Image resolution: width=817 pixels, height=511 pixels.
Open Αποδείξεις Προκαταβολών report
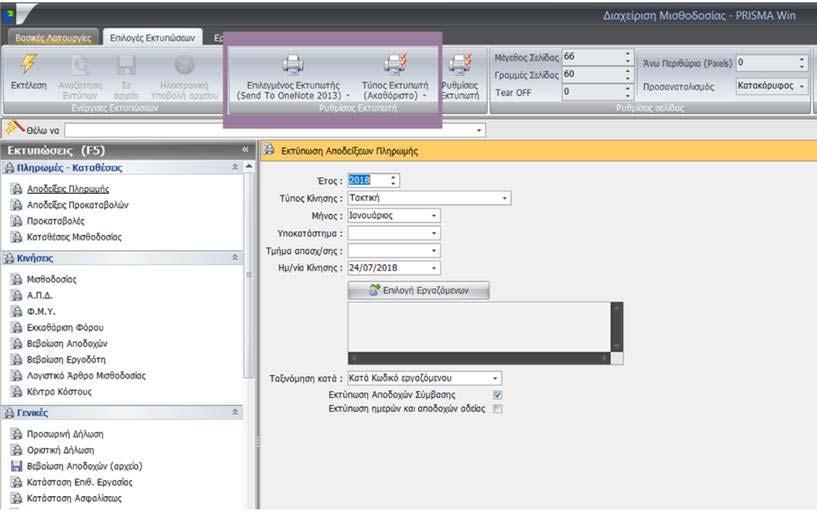(78, 205)
